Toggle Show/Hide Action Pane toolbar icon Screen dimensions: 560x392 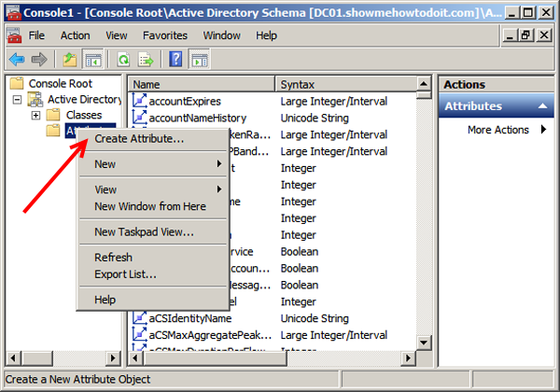tap(199, 60)
